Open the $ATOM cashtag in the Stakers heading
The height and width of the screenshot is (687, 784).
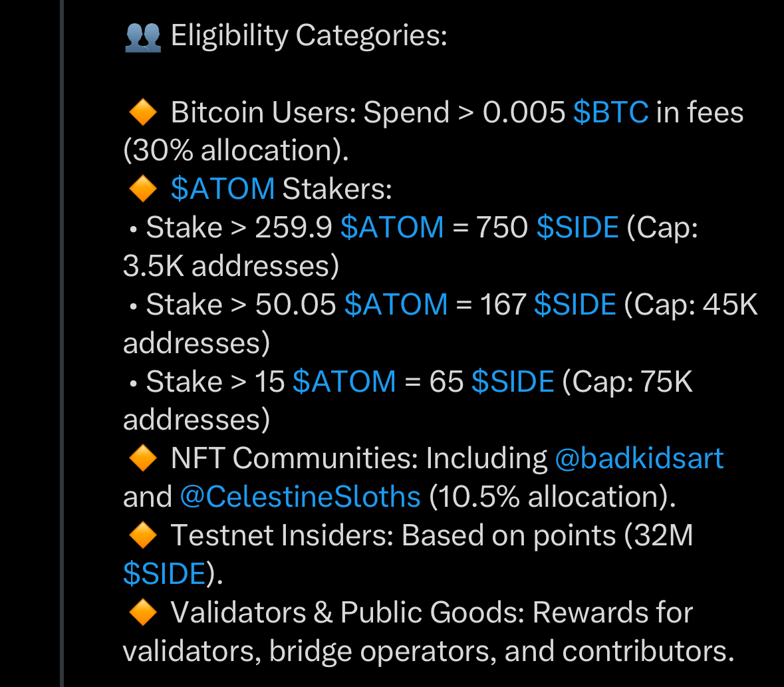[222, 190]
